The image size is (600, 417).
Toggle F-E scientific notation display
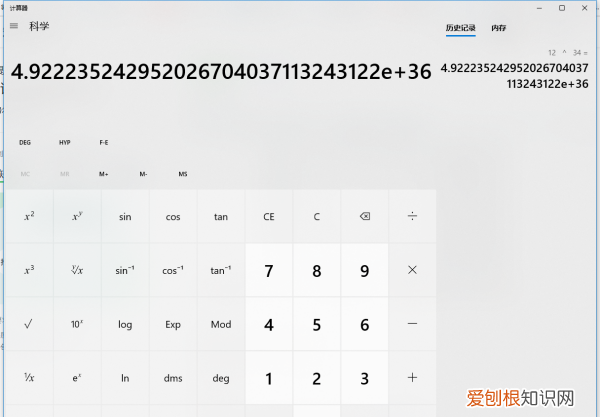click(x=103, y=142)
